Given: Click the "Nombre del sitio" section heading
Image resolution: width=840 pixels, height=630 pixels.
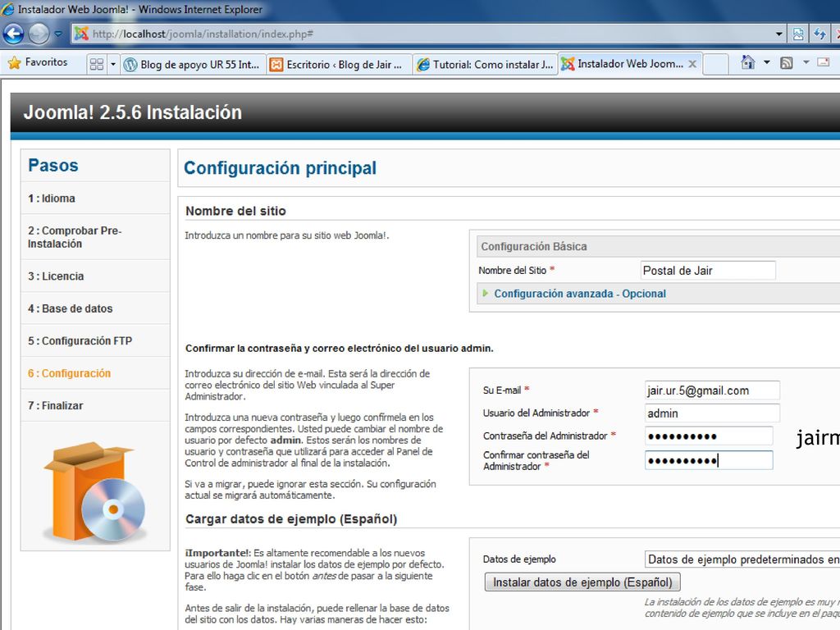Looking at the screenshot, I should pyautogui.click(x=235, y=211).
